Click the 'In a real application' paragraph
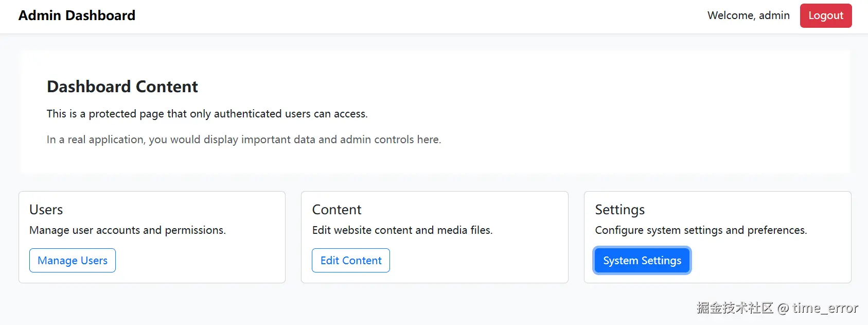Image resolution: width=868 pixels, height=325 pixels. (243, 140)
